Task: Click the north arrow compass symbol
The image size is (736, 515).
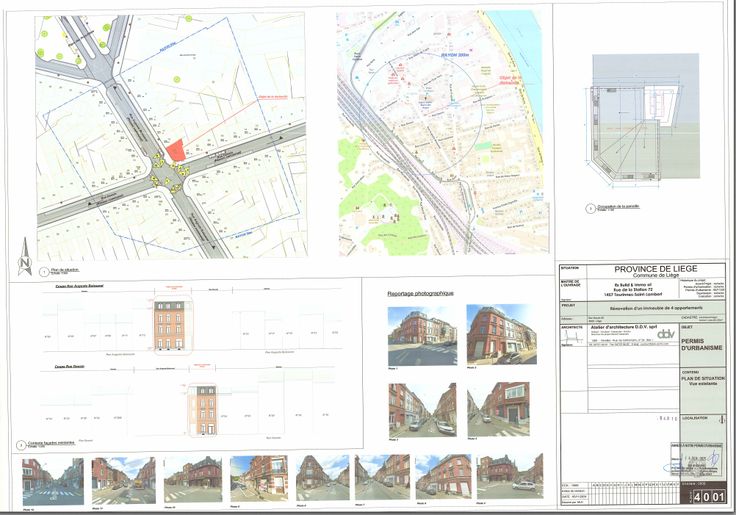Action: coord(24,263)
